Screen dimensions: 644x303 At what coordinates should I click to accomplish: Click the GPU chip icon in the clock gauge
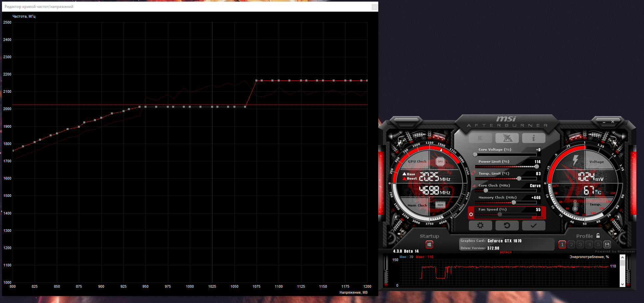click(x=440, y=162)
